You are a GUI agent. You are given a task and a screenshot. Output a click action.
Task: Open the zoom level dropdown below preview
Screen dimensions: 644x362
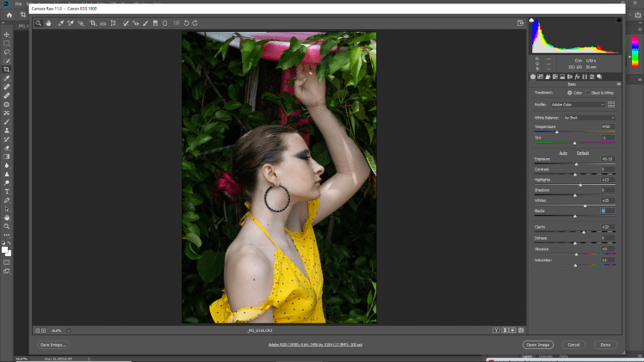coord(60,330)
